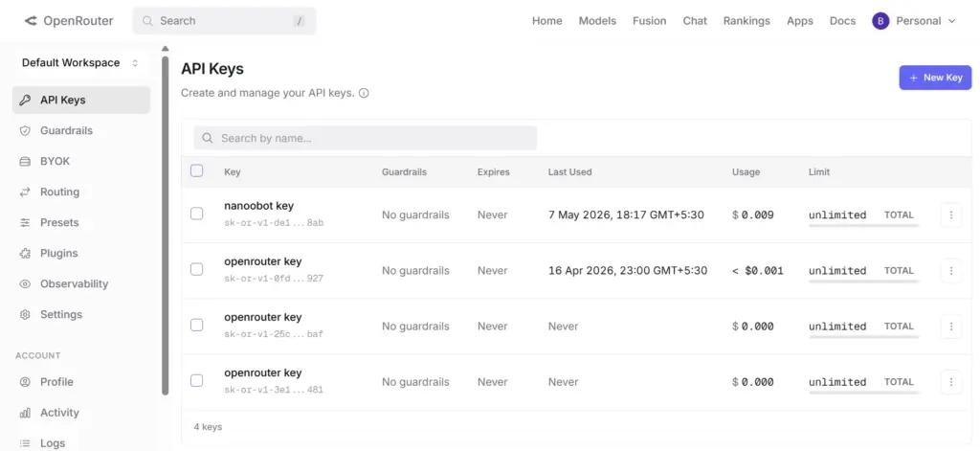Go to Models in top navigation

click(597, 21)
